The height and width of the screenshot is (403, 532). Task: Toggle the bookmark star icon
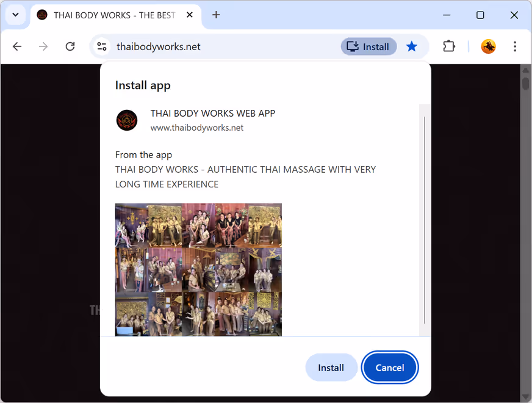(x=412, y=46)
